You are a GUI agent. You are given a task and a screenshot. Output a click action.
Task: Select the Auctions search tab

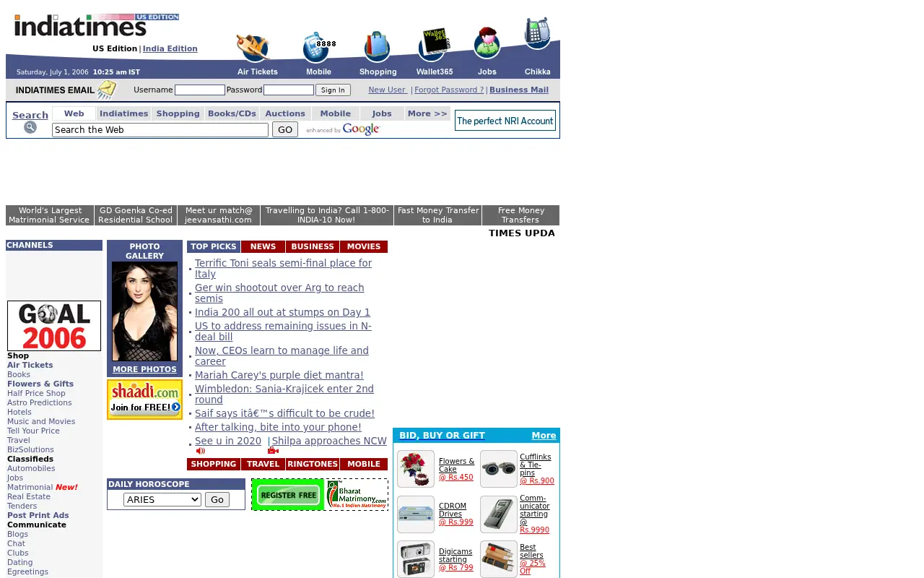point(285,113)
